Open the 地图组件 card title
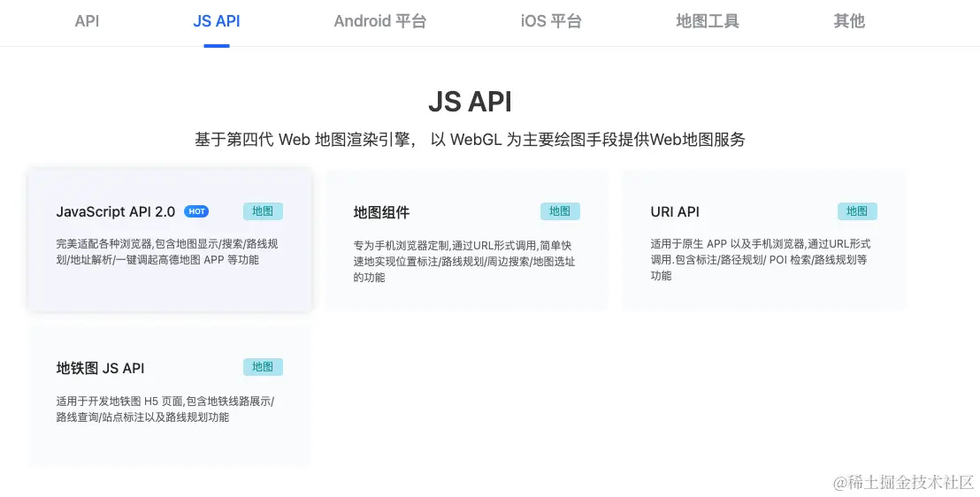 tap(381, 212)
